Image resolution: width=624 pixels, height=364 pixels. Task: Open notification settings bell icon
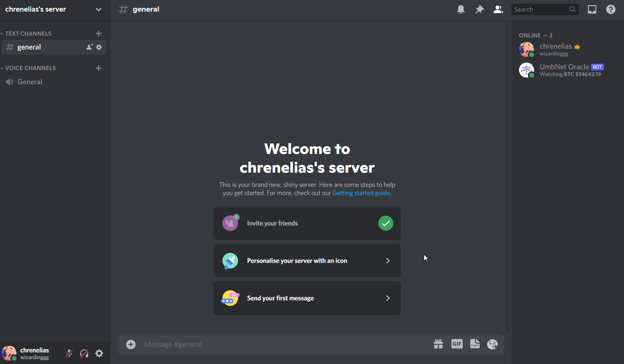(x=461, y=9)
